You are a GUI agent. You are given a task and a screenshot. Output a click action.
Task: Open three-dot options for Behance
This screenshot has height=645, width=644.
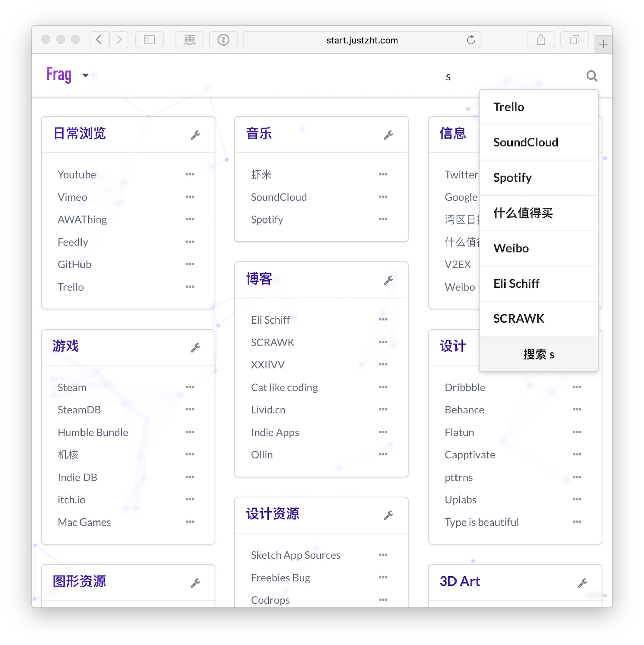point(577,409)
